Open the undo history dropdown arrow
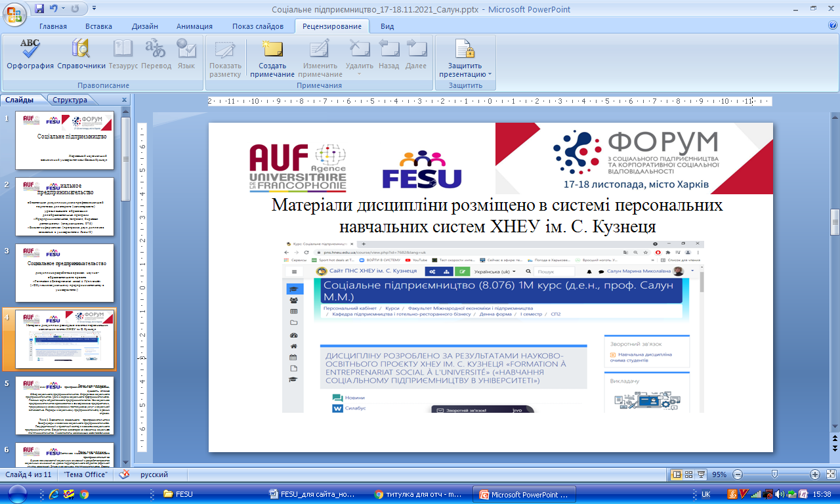This screenshot has width=840, height=504. click(63, 9)
